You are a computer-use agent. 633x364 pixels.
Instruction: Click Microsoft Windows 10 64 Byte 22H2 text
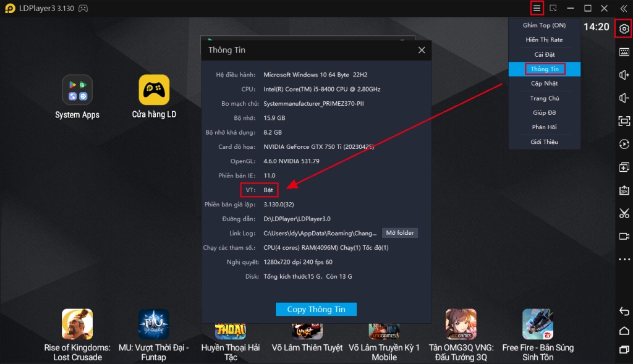(315, 75)
